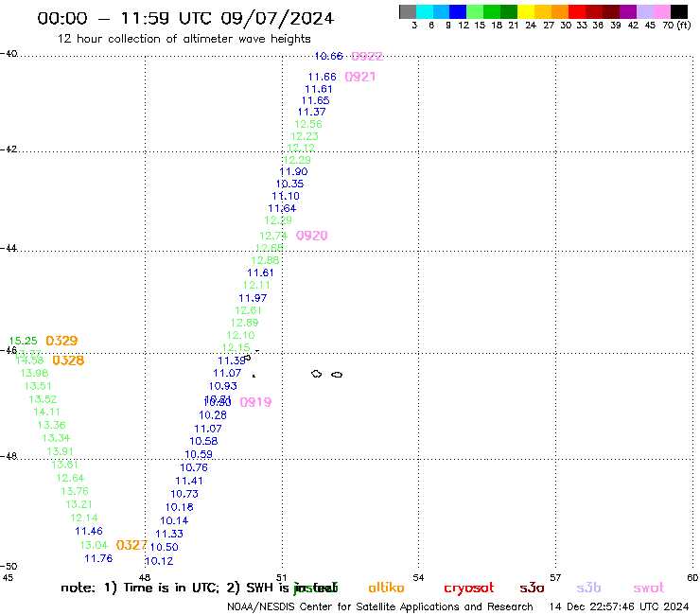Click the wave height value 10.35
Viewport: 700px width, 615px height.
coord(289,184)
